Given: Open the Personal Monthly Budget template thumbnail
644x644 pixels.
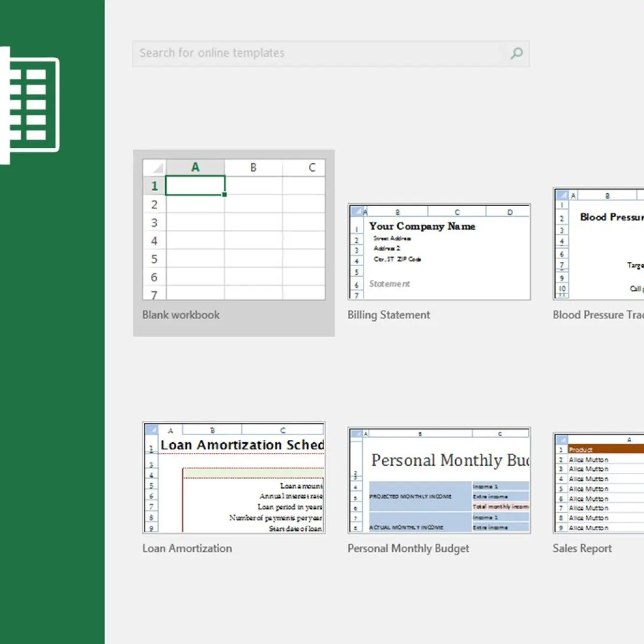Looking at the screenshot, I should 439,480.
